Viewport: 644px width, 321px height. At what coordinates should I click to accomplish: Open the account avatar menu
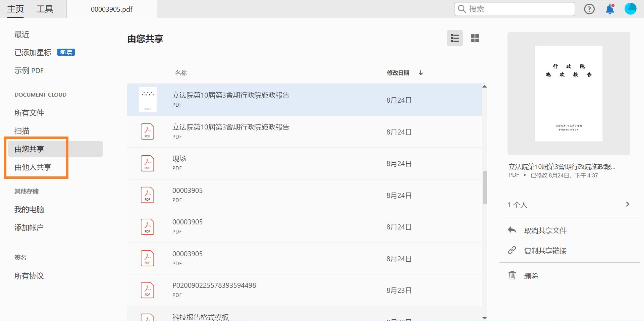coord(630,9)
